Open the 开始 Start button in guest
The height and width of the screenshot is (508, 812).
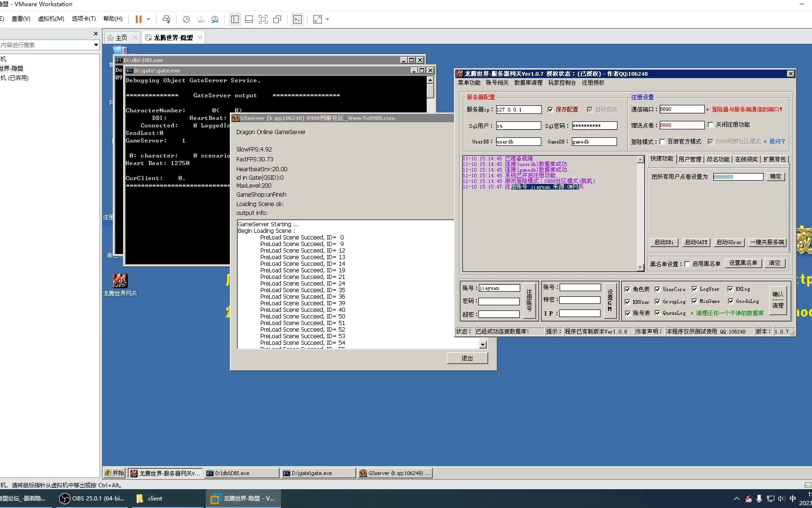pos(115,473)
